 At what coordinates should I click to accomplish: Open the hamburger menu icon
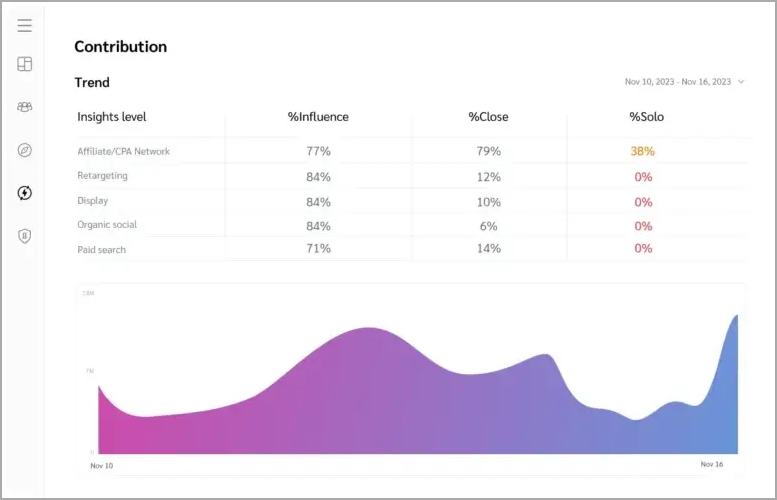[x=25, y=26]
